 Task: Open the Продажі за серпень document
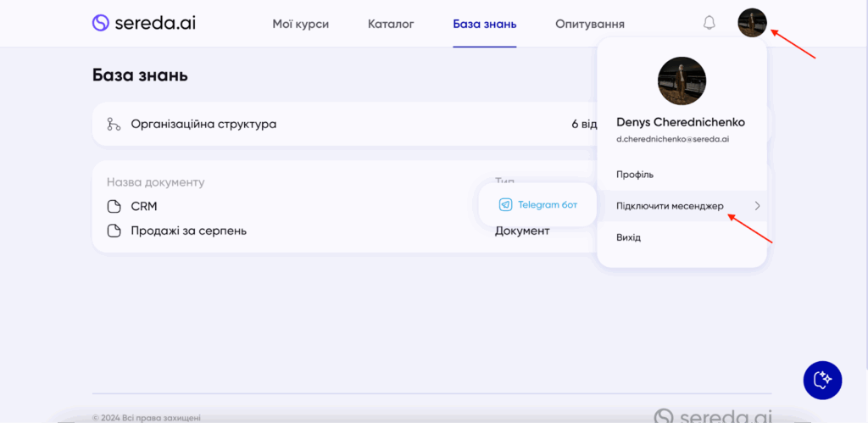pos(188,231)
